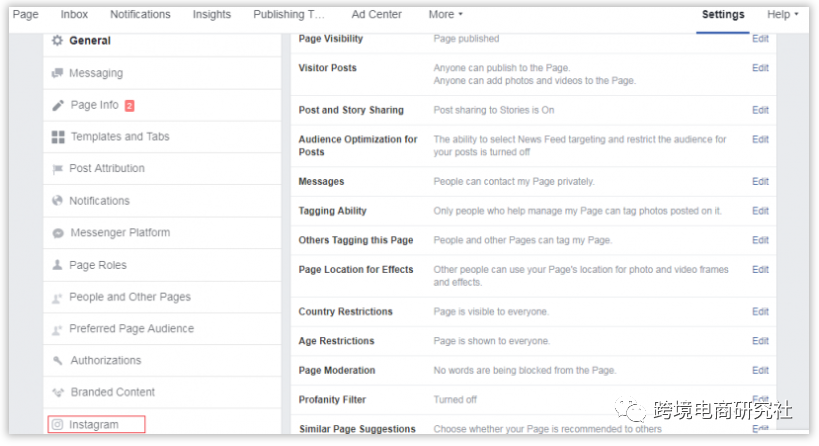This screenshot has width=819, height=446.
Task: Click the General gear icon
Action: point(57,41)
